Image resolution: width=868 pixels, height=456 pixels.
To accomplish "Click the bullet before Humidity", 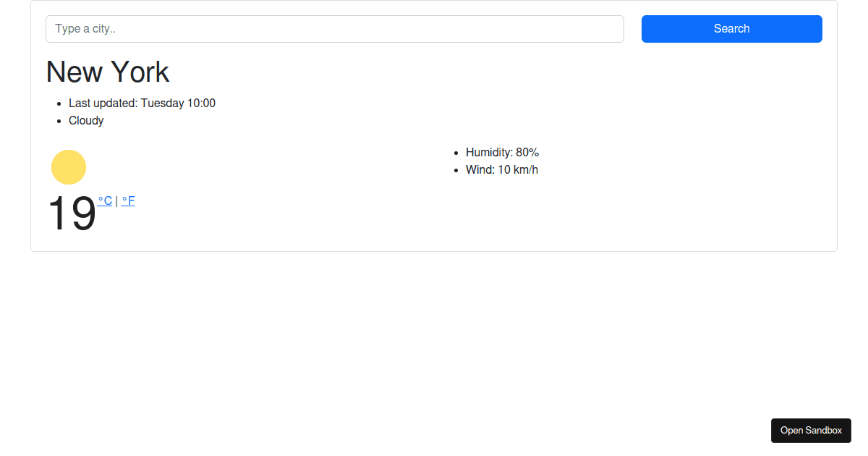I will [455, 153].
